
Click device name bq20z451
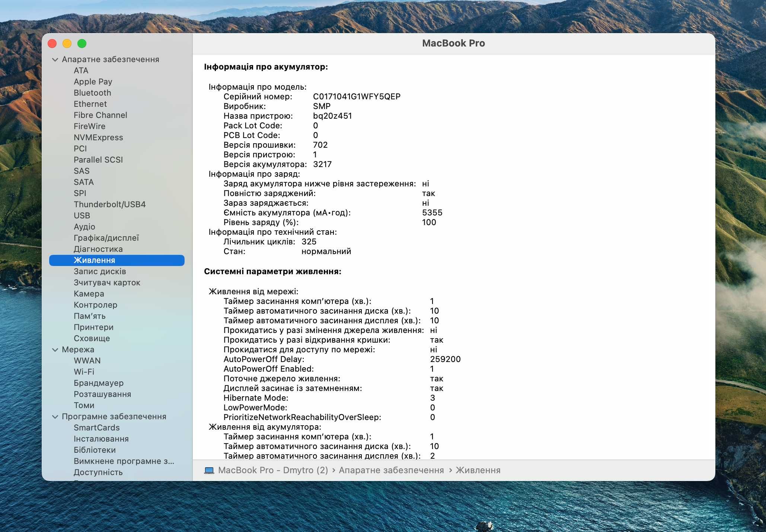tap(332, 116)
